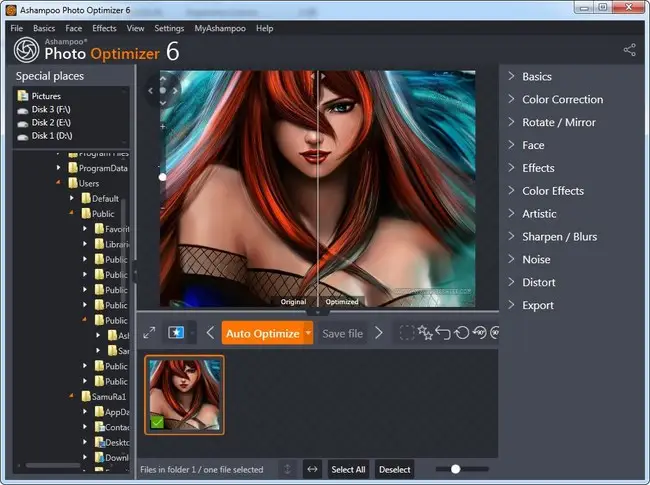This screenshot has width=650, height=485.
Task: Click the undo arrow icon
Action: pos(443,333)
